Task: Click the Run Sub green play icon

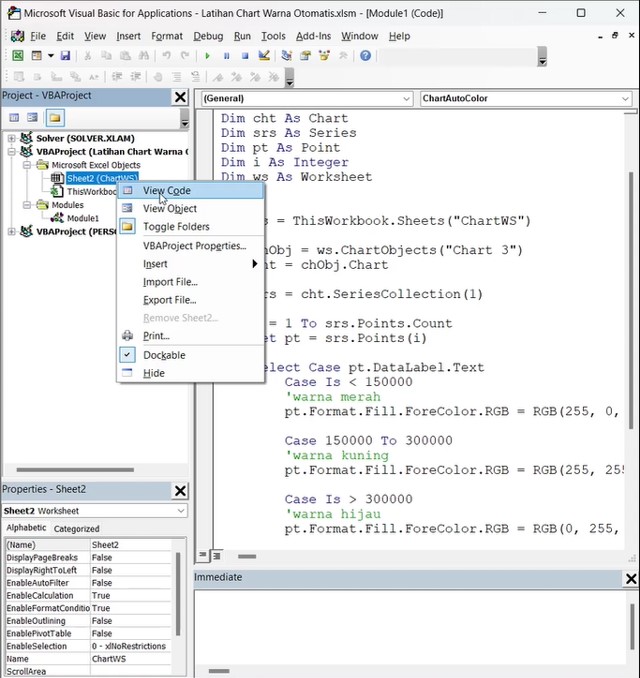Action: (x=208, y=56)
